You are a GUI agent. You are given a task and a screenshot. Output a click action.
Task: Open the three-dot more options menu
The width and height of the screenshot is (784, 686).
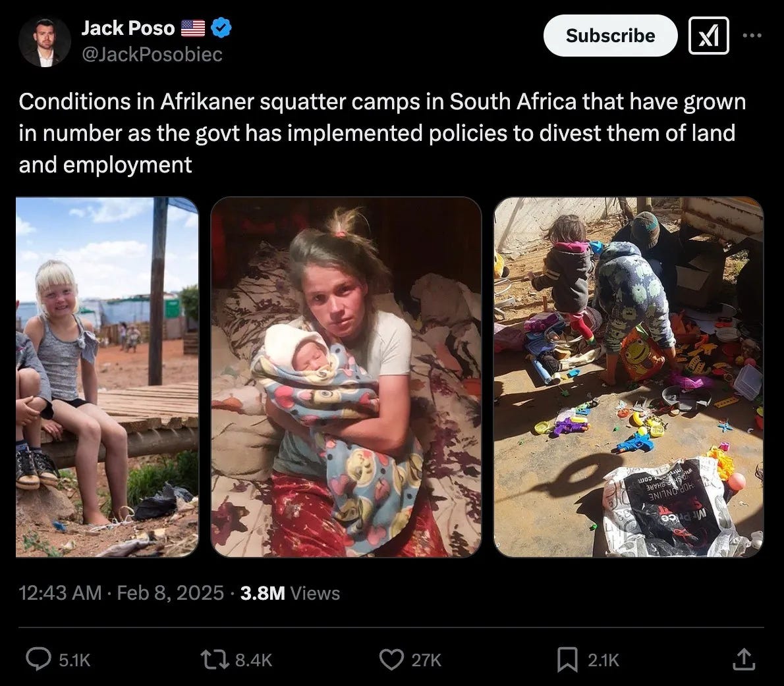[x=752, y=35]
